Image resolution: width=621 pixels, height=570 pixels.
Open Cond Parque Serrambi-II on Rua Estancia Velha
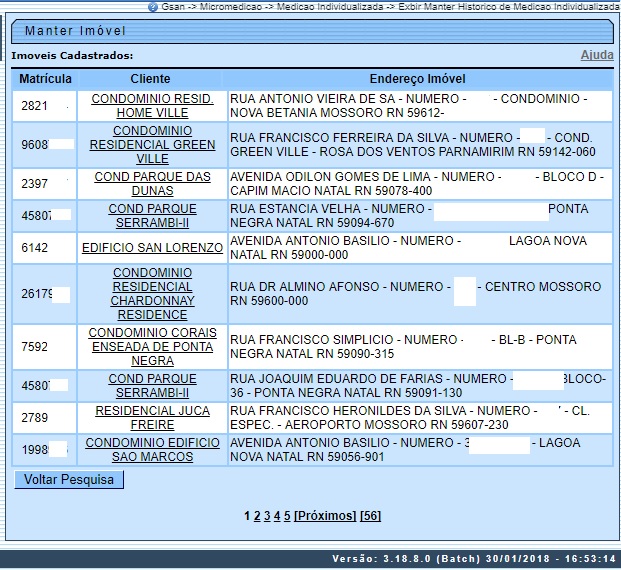click(x=150, y=216)
